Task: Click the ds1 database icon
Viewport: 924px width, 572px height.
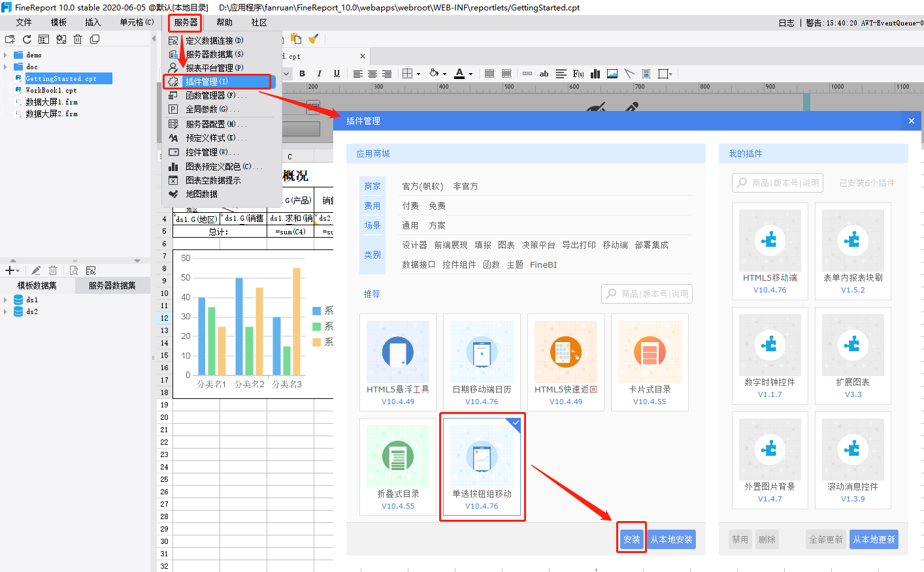Action: (x=18, y=300)
